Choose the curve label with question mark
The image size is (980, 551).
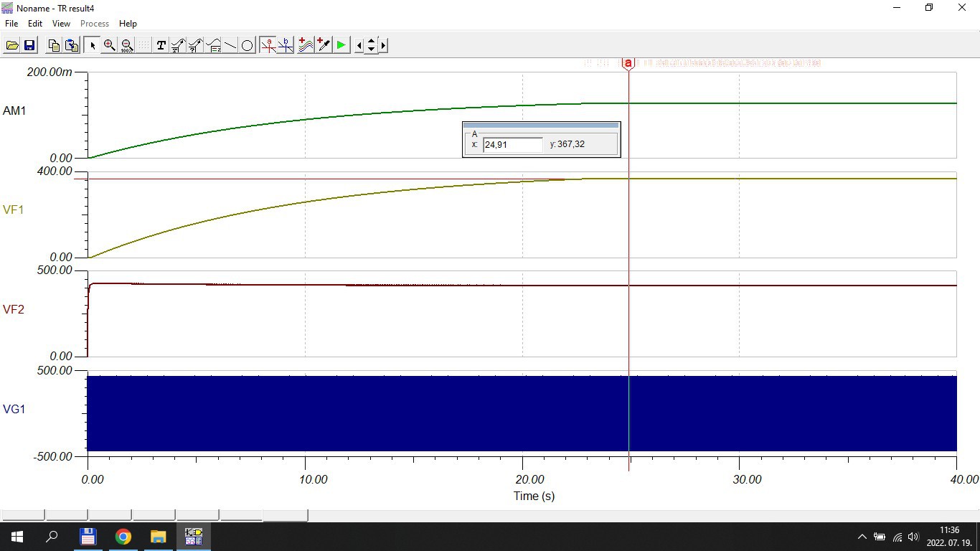(x=195, y=45)
